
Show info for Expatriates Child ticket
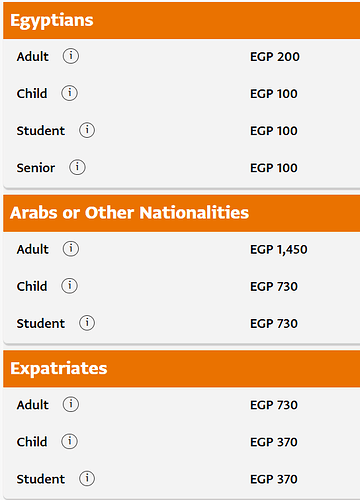(x=69, y=441)
